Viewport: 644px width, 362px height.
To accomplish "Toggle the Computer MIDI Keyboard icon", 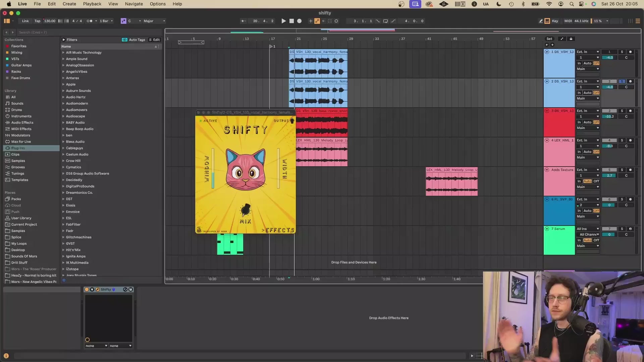I will click(547, 21).
